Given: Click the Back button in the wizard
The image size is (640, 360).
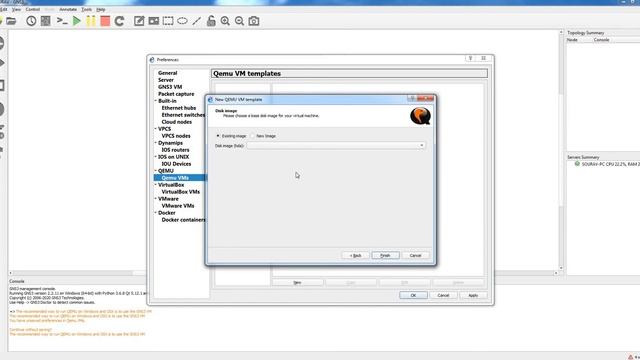Looking at the screenshot, I should 355,255.
